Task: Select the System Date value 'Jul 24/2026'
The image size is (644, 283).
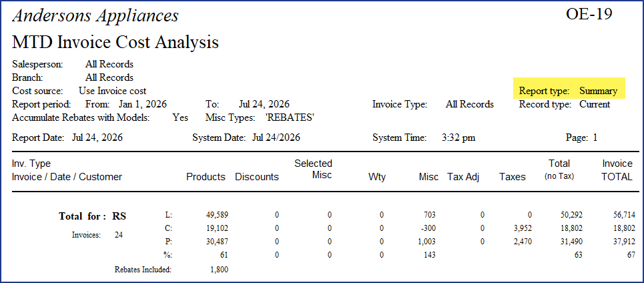Action: pos(276,137)
